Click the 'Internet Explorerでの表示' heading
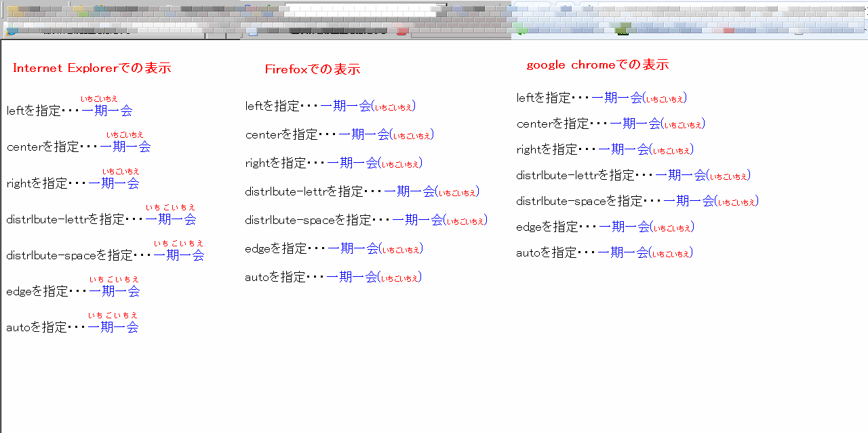Image resolution: width=868 pixels, height=433 pixels. (92, 68)
